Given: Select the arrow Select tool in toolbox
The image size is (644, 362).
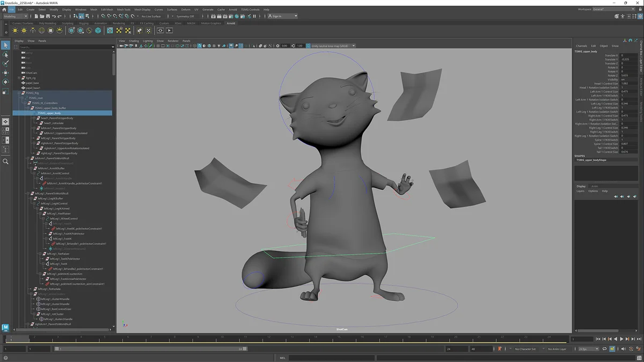Looking at the screenshot, I should (5, 45).
